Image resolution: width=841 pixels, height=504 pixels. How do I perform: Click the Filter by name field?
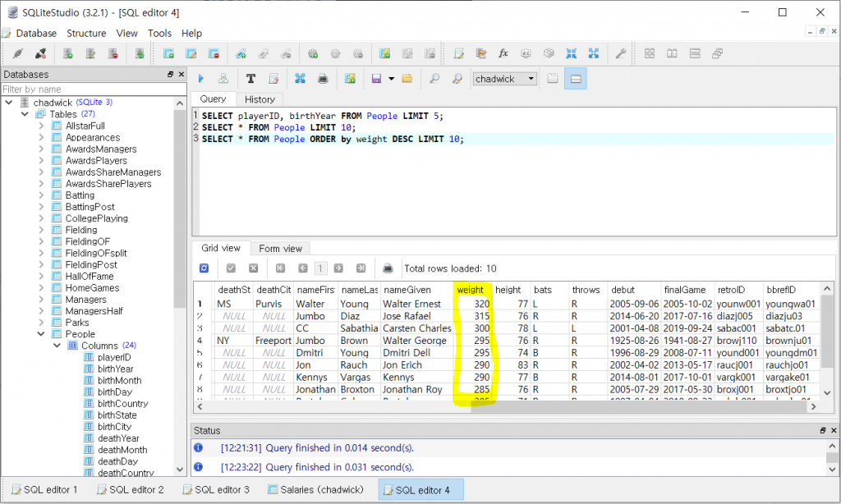pyautogui.click(x=94, y=89)
